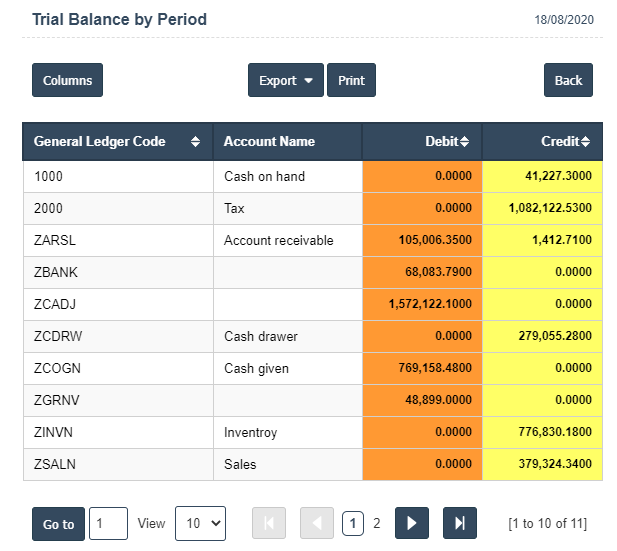Click the page number input field

[108, 523]
